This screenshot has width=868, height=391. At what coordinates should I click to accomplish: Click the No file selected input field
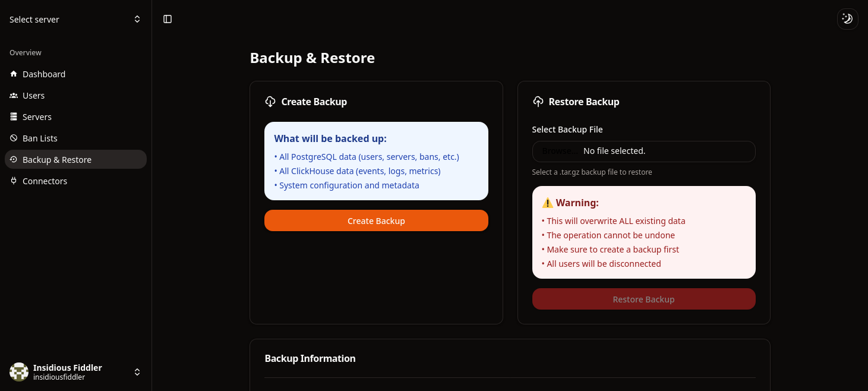click(654, 151)
